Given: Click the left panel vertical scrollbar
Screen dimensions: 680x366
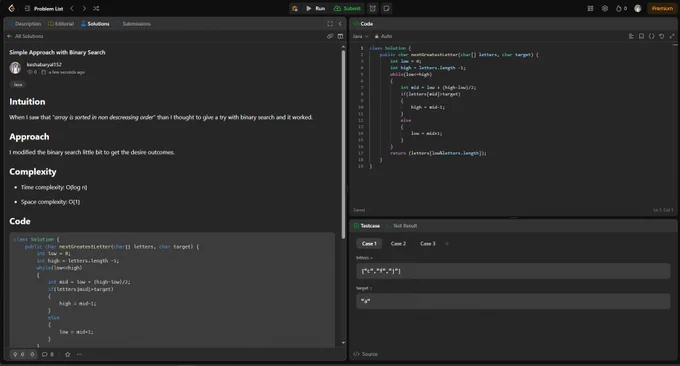Looking at the screenshot, I should click(x=343, y=143).
